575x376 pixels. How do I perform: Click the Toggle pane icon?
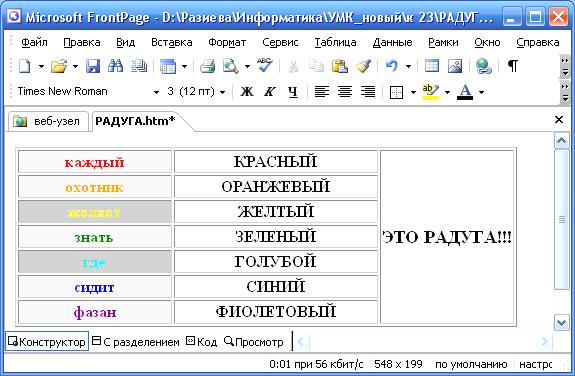click(x=168, y=66)
